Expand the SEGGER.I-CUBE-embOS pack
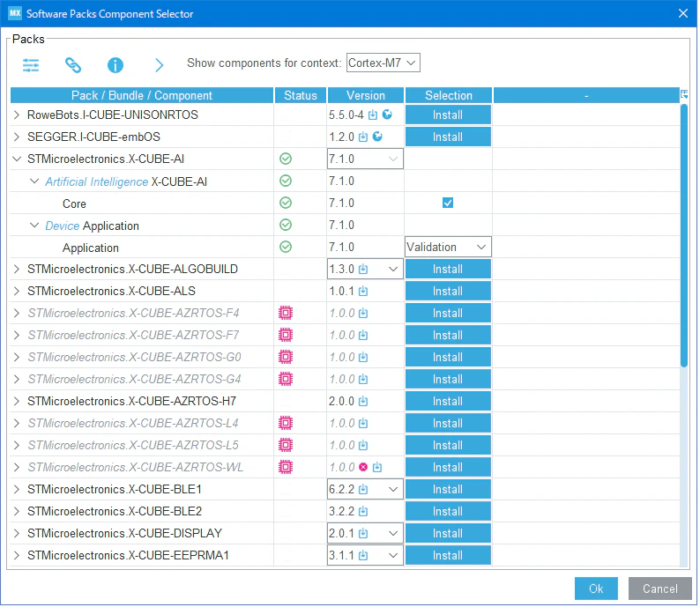 pos(17,137)
